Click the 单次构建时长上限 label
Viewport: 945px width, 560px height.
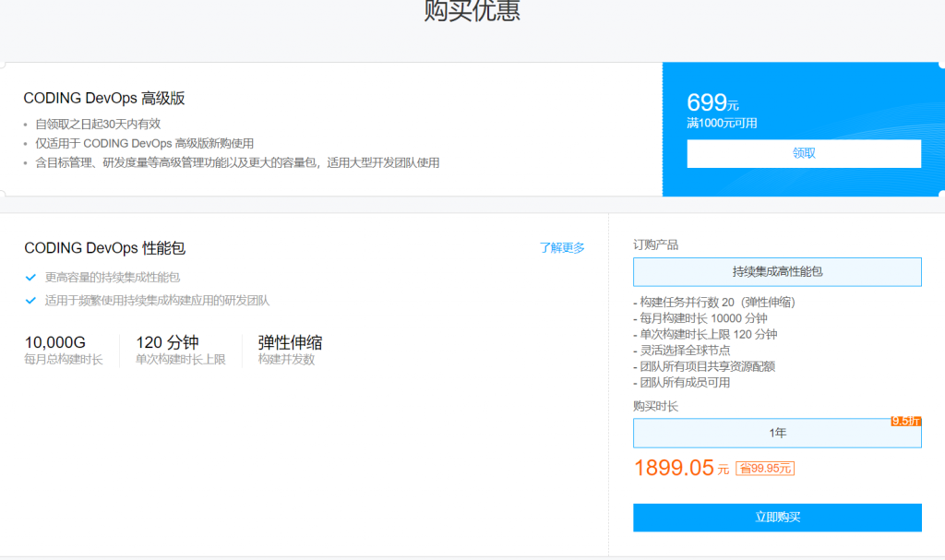click(x=180, y=360)
